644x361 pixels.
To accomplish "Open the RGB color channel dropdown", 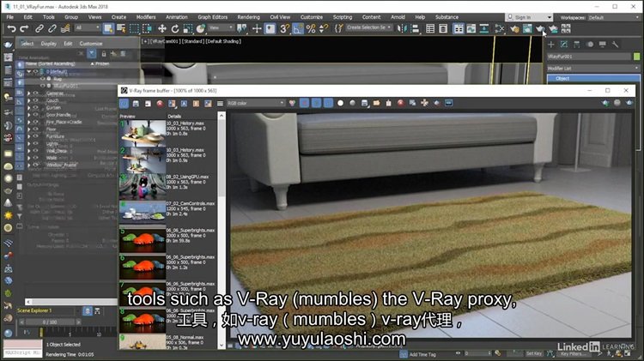I will point(256,104).
